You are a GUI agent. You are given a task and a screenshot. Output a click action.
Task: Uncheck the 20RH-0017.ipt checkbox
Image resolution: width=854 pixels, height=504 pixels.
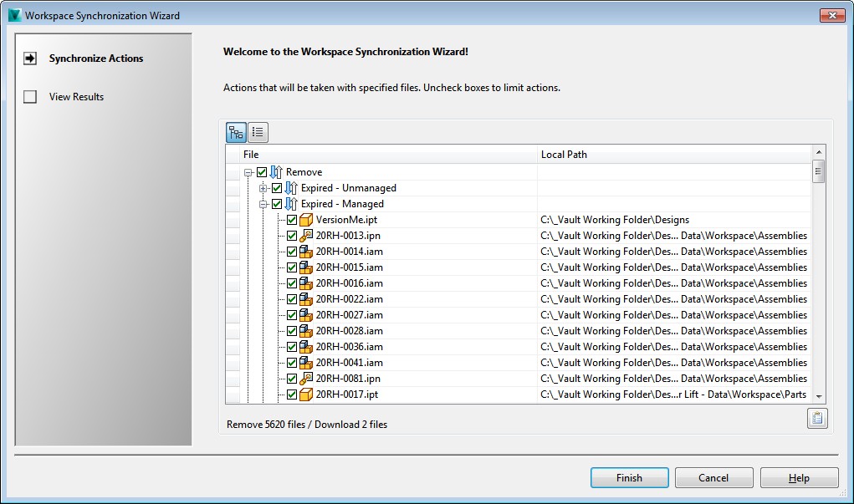click(x=292, y=394)
